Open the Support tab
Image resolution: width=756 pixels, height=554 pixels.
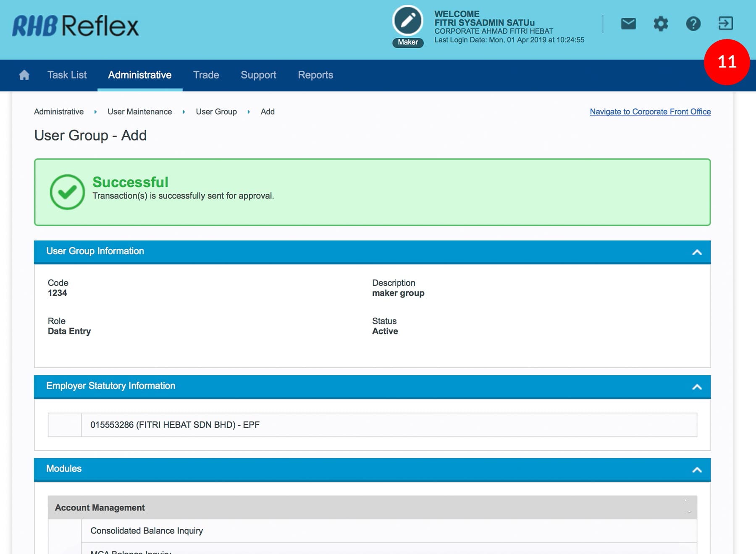(258, 75)
